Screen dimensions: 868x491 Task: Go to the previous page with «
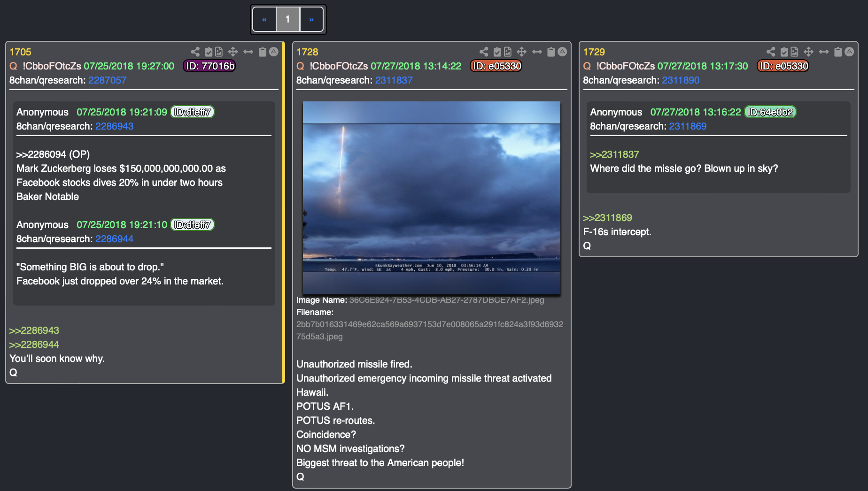click(264, 19)
